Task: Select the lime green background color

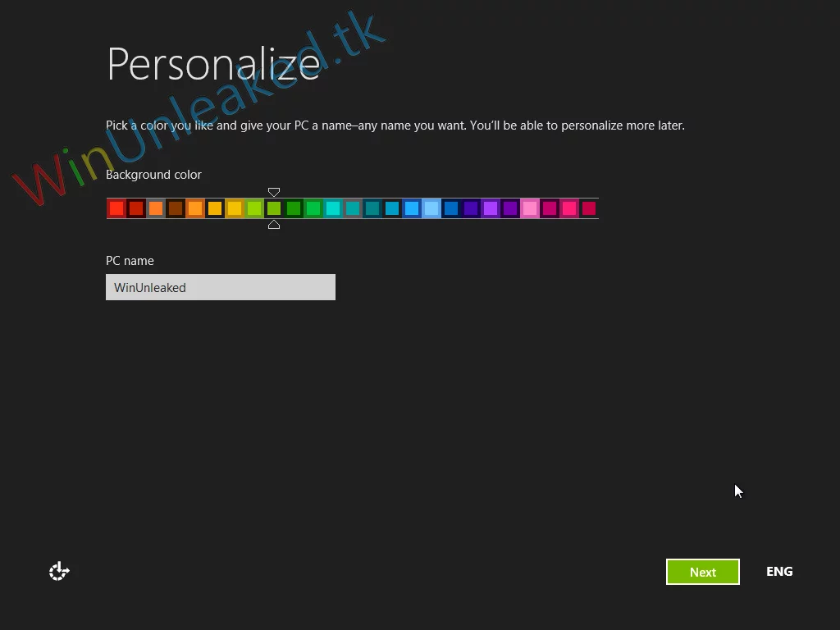Action: coord(253,208)
